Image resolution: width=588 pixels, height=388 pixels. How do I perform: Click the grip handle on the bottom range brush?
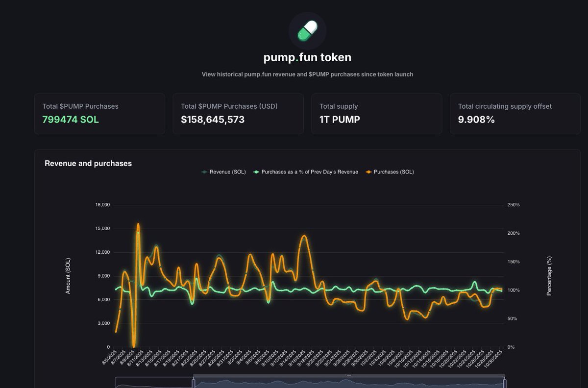coord(349,376)
